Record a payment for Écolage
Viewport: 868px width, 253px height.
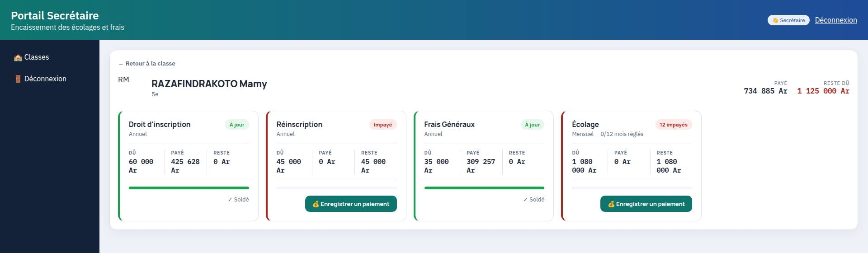tap(646, 204)
